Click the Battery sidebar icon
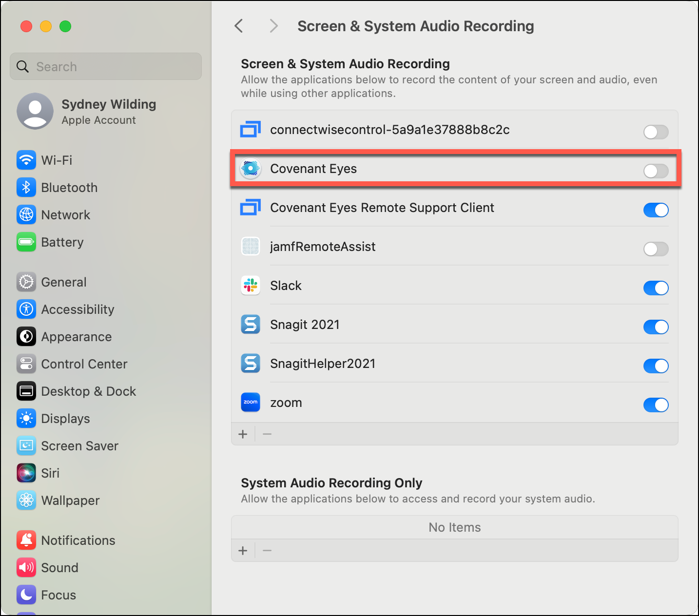The image size is (699, 616). 26,242
